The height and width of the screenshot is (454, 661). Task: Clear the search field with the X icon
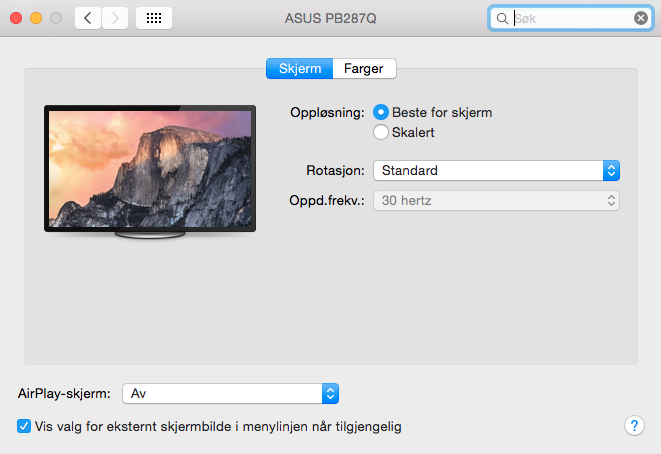click(x=641, y=18)
